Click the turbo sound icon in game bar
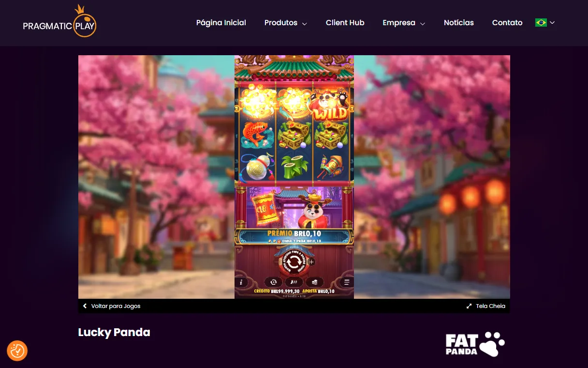This screenshot has width=588, height=368. tap(294, 282)
